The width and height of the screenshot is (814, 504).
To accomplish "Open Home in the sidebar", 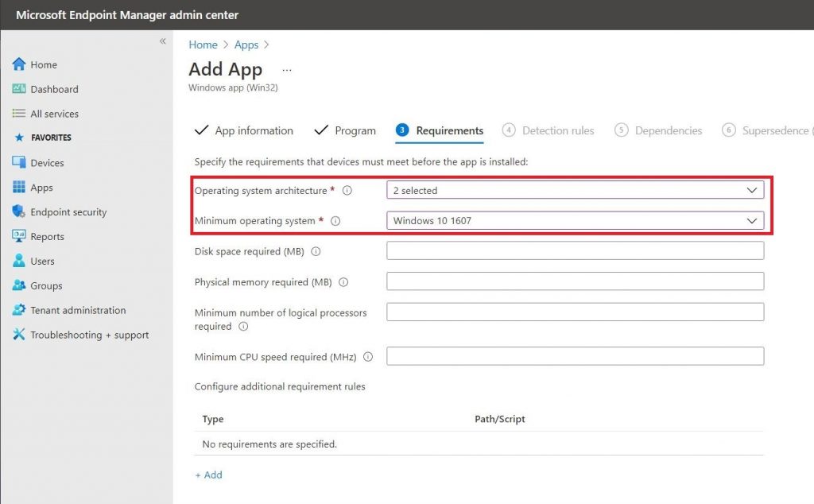I will pos(44,65).
